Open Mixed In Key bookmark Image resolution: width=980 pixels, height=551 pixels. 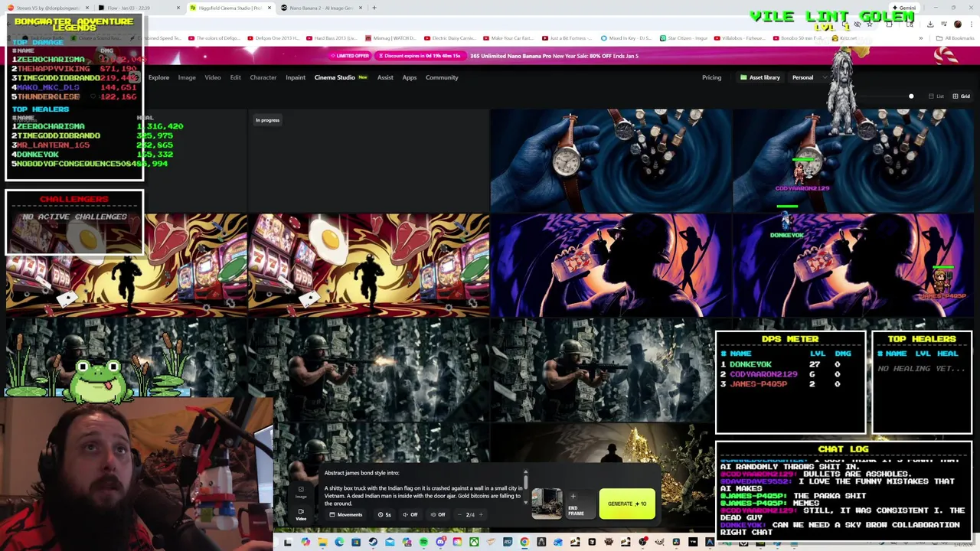[x=626, y=37]
